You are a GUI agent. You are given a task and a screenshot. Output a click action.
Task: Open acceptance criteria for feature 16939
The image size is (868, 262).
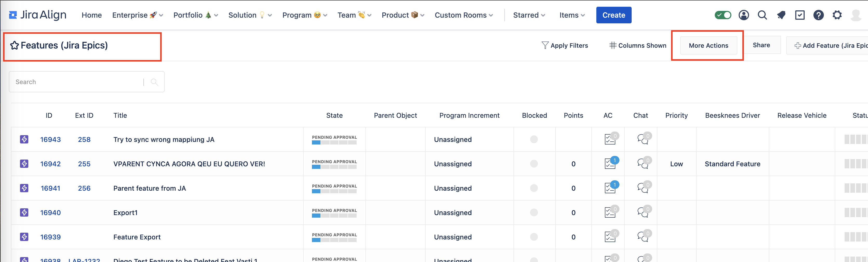pyautogui.click(x=610, y=236)
